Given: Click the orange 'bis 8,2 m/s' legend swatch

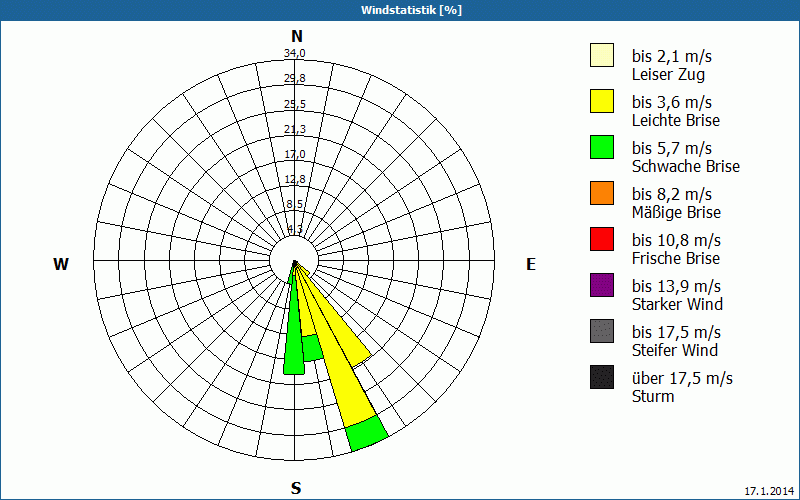Looking at the screenshot, I should pos(602,193).
